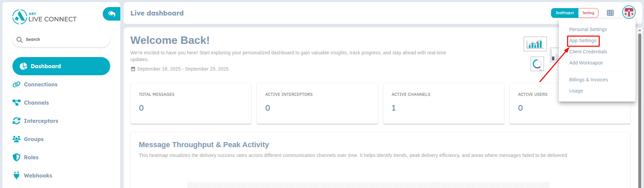This screenshot has height=188, width=644.
Task: Click the calendar icon beside date range
Action: [x=133, y=69]
